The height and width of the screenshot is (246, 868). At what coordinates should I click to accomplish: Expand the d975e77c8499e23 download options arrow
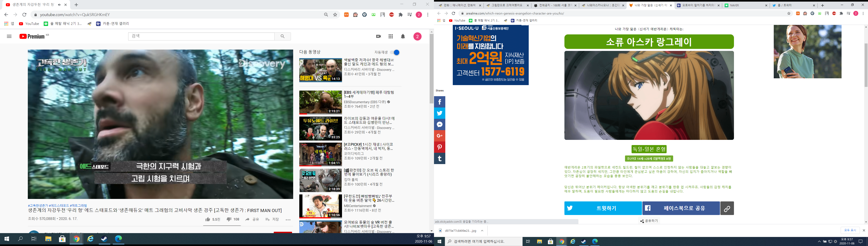[x=482, y=231]
